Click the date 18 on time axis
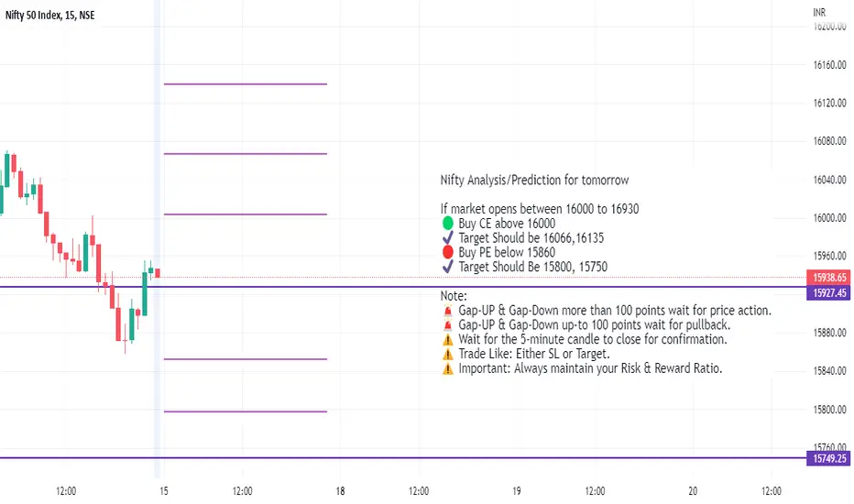The width and height of the screenshot is (854, 504). [340, 491]
